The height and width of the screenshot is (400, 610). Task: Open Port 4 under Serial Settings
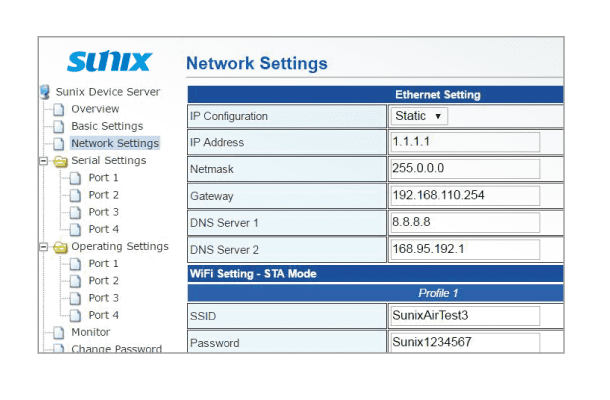pyautogui.click(x=103, y=229)
